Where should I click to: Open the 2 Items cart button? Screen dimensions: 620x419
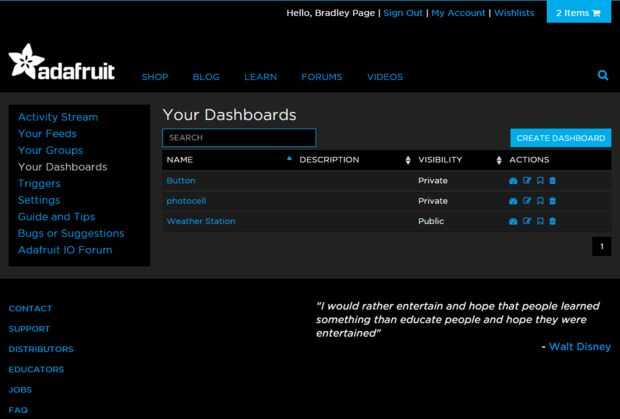[579, 12]
